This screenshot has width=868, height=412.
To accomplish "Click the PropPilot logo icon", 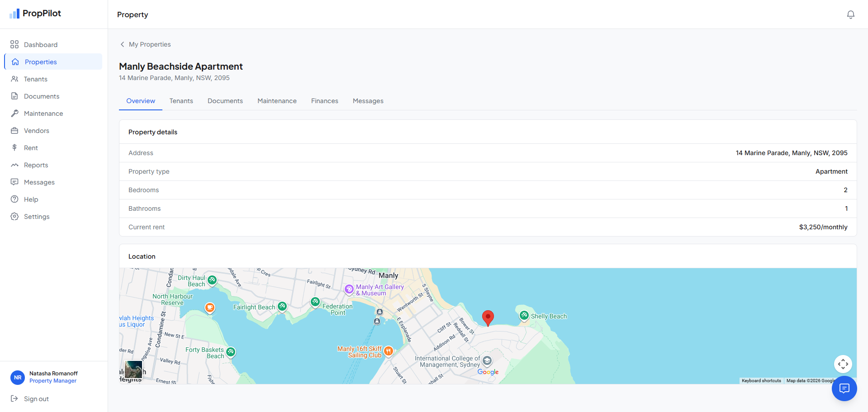I will pos(14,14).
